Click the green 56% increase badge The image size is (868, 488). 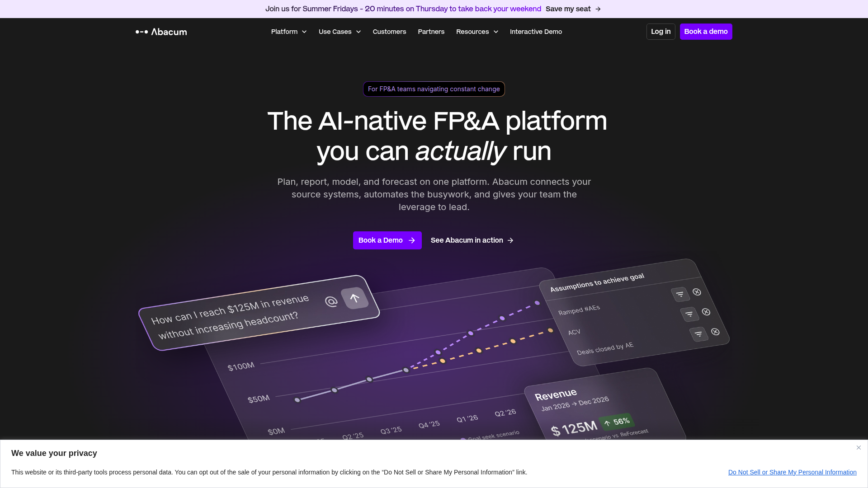pos(617,422)
